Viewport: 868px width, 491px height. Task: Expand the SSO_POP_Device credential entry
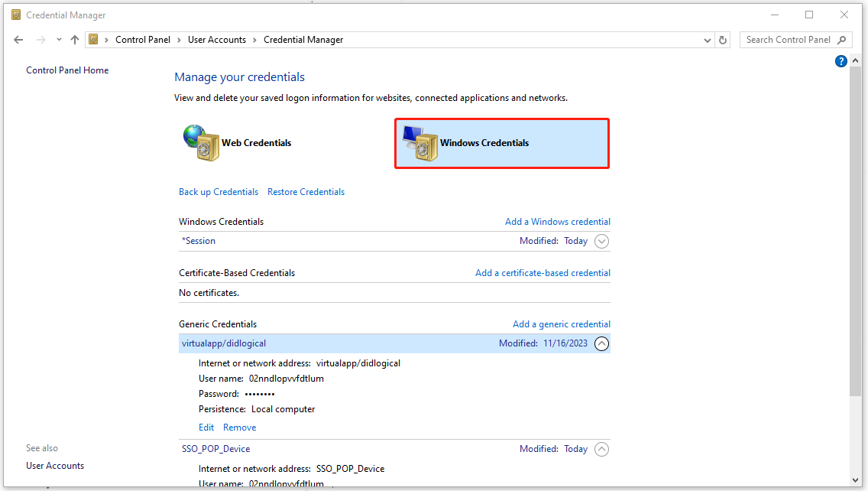tap(601, 449)
